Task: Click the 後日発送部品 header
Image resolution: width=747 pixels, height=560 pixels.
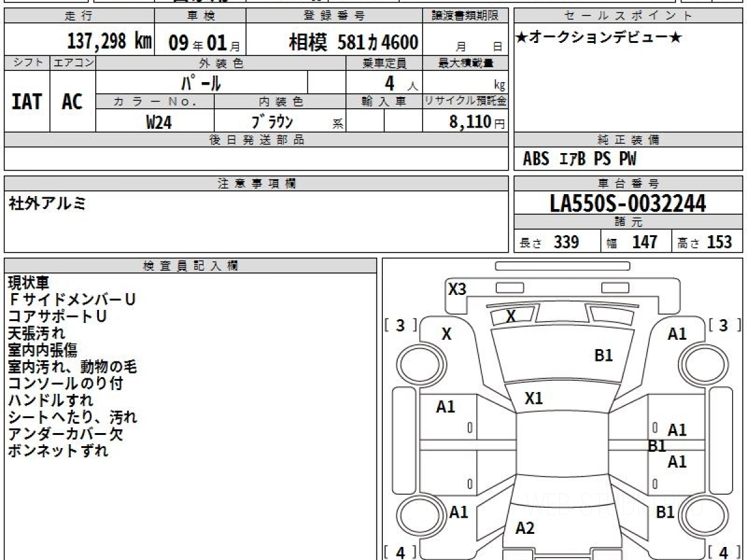Action: (x=256, y=140)
